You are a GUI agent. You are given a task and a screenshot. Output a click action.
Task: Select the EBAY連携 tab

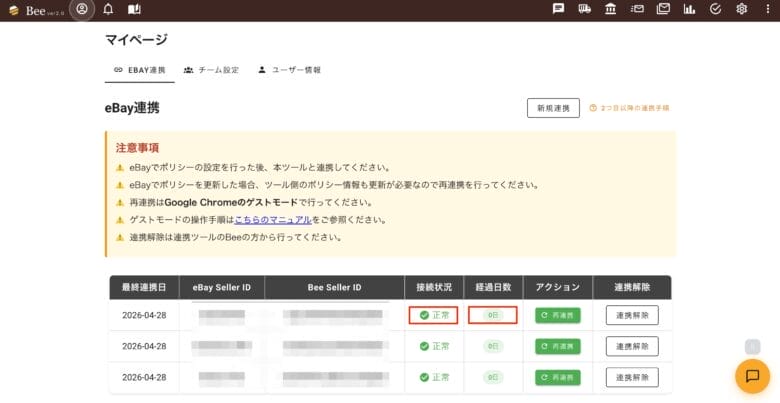coord(140,70)
